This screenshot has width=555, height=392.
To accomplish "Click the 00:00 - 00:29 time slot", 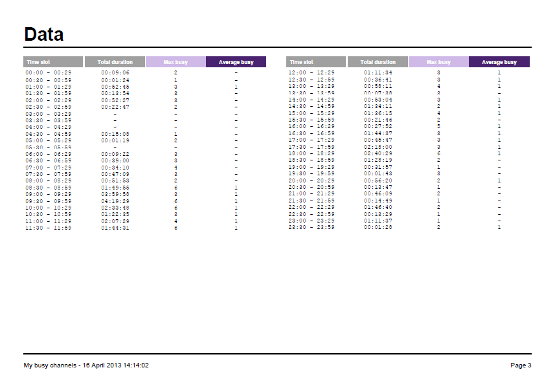I will click(49, 72).
